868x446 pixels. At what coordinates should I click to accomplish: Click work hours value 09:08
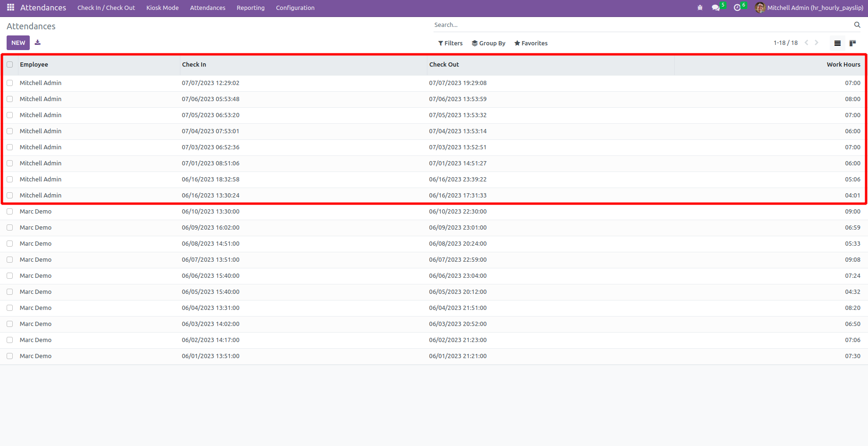point(852,260)
